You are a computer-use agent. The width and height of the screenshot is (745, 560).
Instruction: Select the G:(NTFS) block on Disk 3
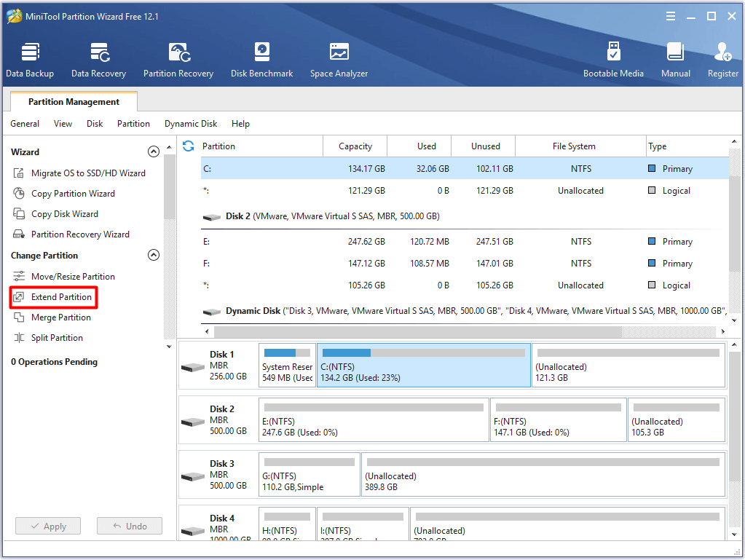[x=310, y=475]
